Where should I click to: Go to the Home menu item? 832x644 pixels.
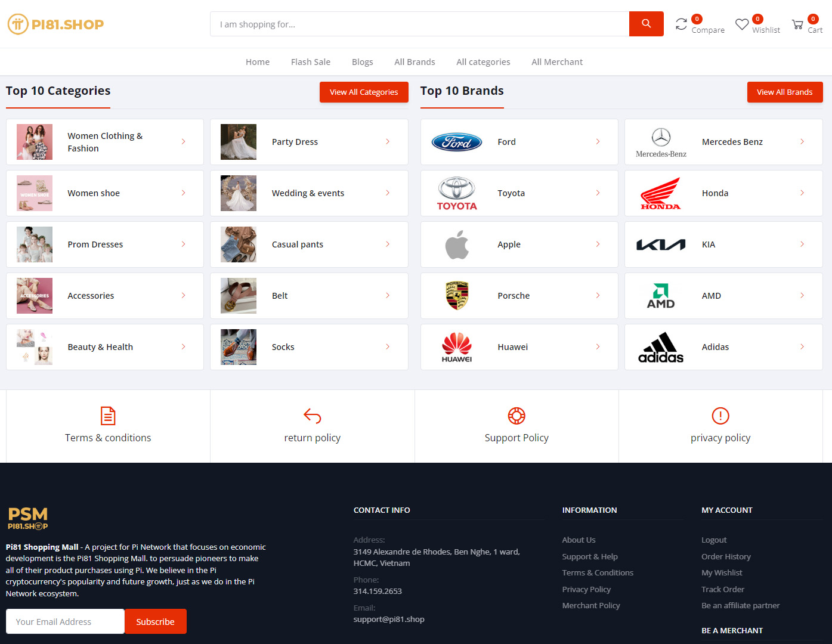(258, 62)
